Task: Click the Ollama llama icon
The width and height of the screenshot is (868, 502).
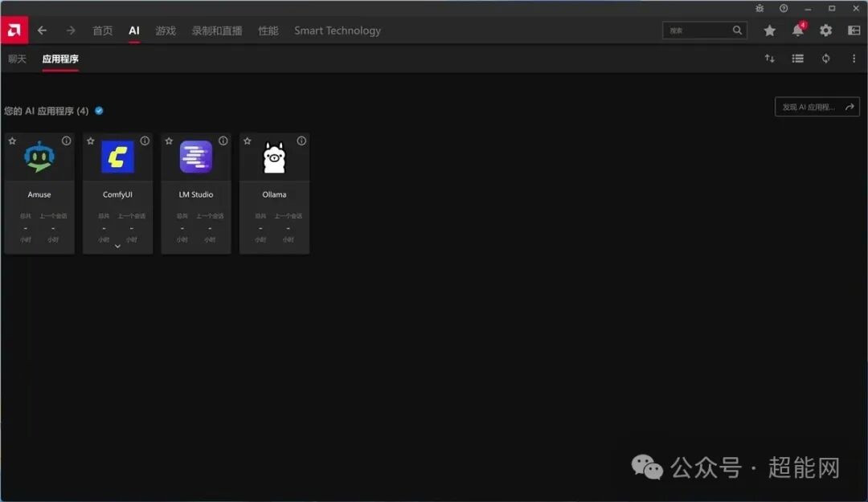Action: click(274, 157)
